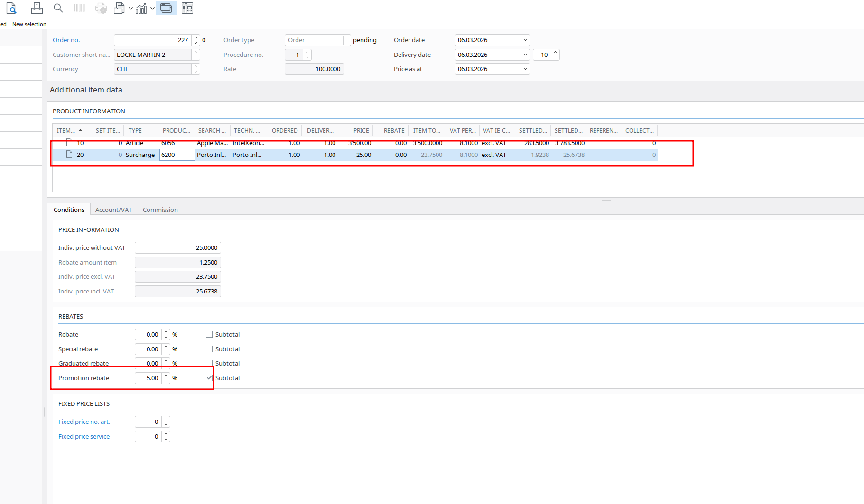This screenshot has height=504, width=864.
Task: Switch to the Account/VAT tab
Action: click(113, 210)
